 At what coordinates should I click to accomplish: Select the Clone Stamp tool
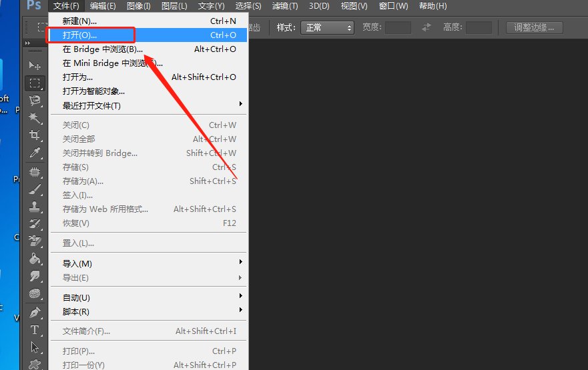[35, 207]
